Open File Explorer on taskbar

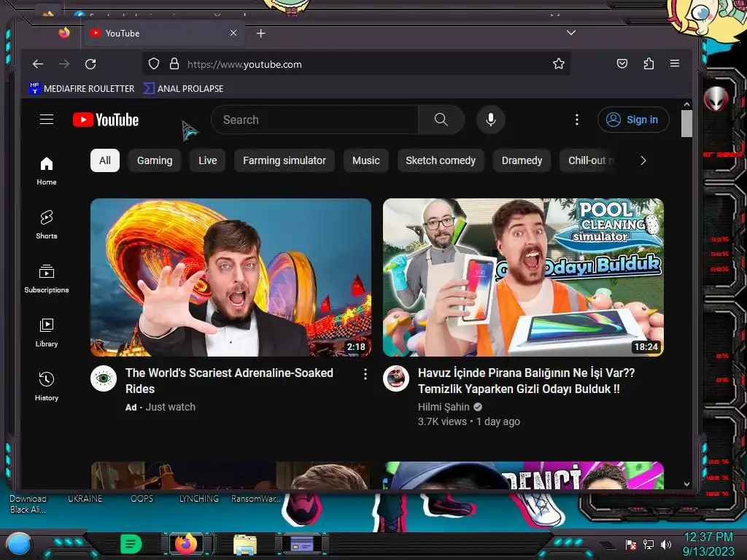click(x=245, y=545)
